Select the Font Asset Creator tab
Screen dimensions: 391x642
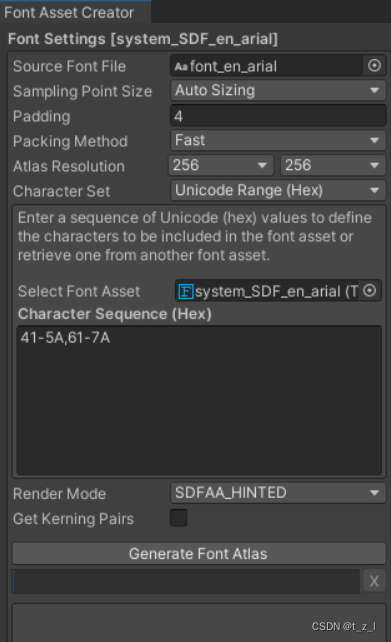coord(69,12)
